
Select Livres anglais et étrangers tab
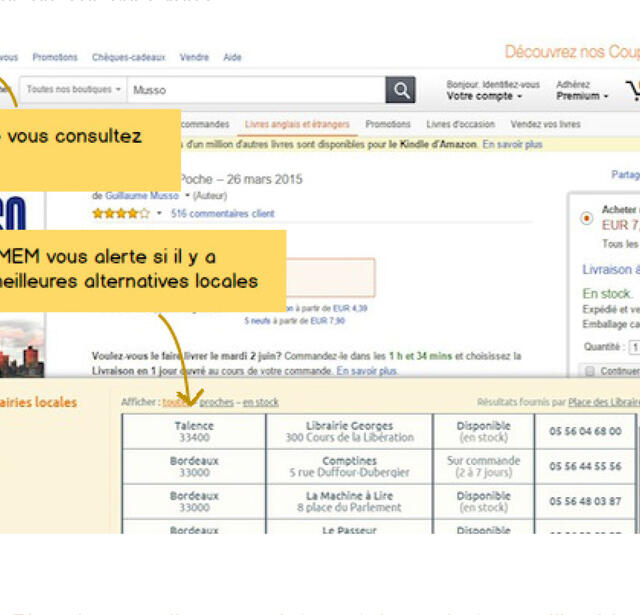[297, 124]
